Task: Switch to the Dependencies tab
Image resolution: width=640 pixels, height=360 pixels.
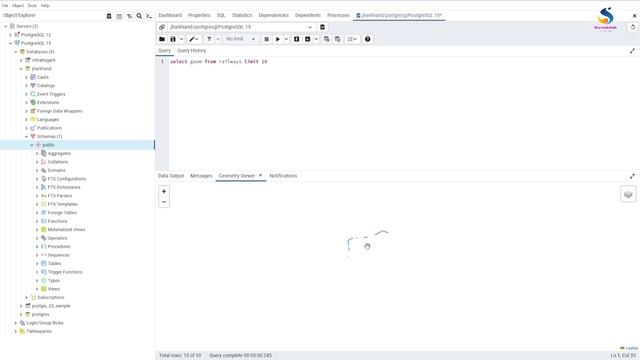Action: tap(273, 16)
